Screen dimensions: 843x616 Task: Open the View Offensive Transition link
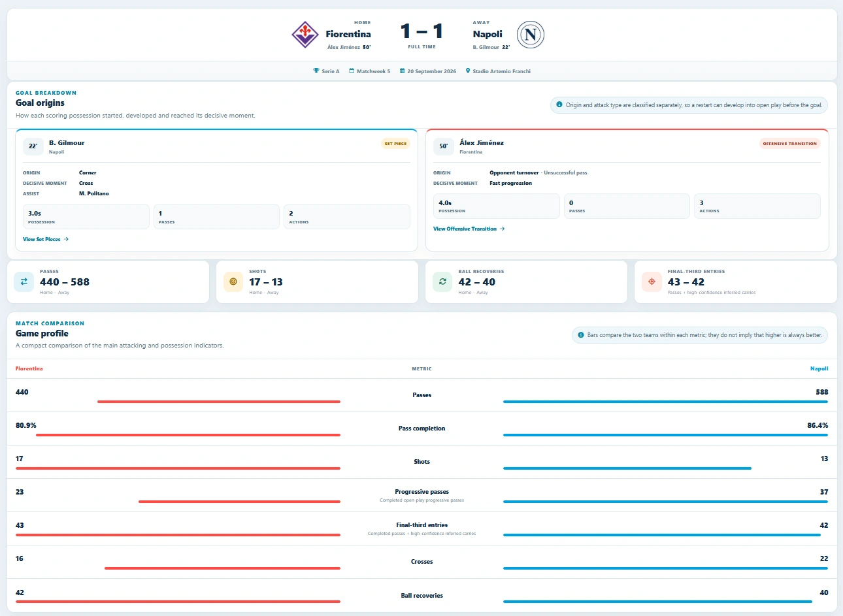tap(469, 229)
